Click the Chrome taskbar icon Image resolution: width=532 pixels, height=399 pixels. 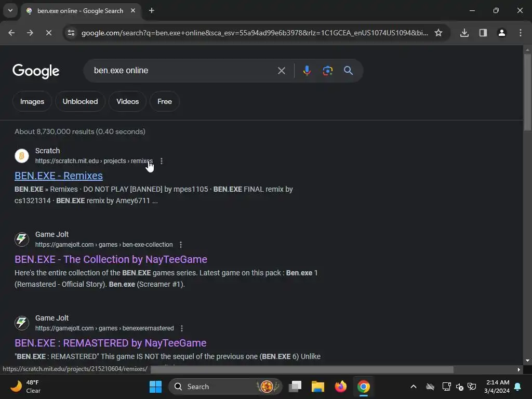(363, 387)
